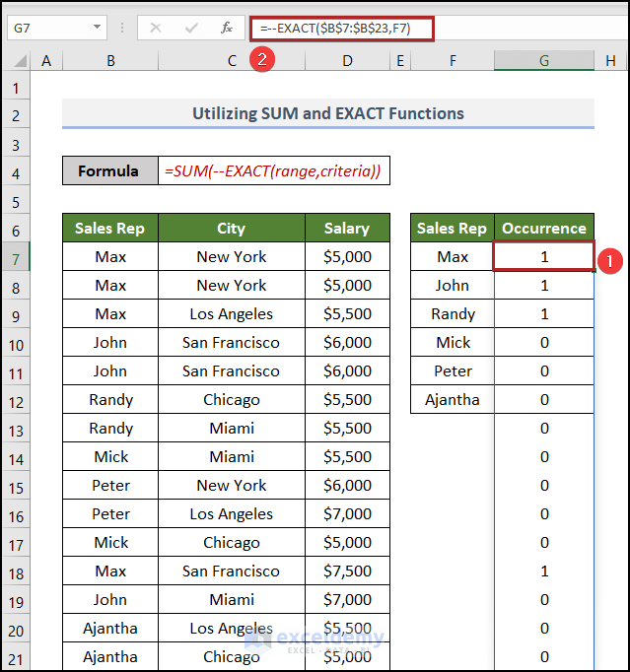This screenshot has height=672, width=630.
Task: Click into the Name Box showing G7
Action: pos(44,29)
